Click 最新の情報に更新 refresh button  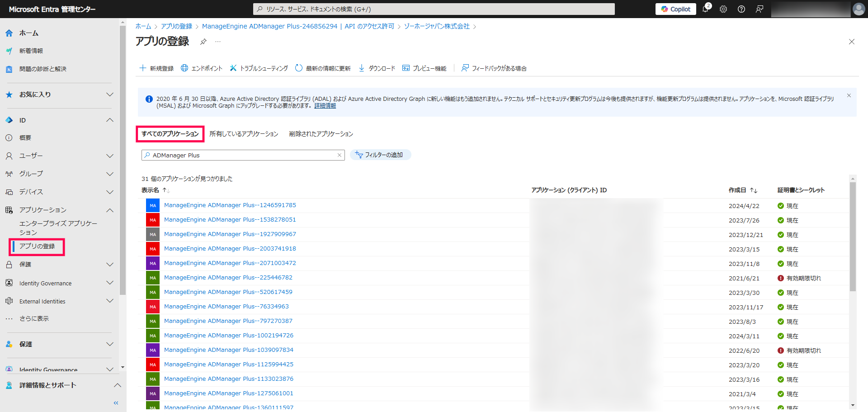(323, 68)
